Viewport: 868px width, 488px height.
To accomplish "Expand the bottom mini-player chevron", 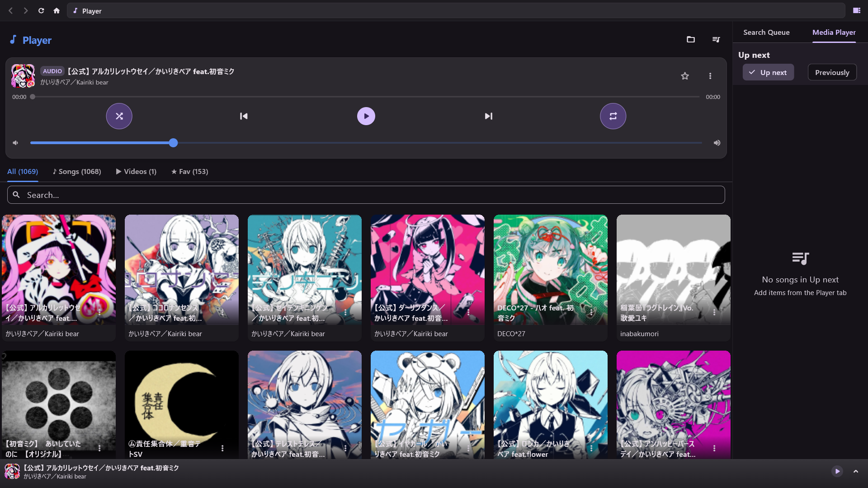I will 856,471.
